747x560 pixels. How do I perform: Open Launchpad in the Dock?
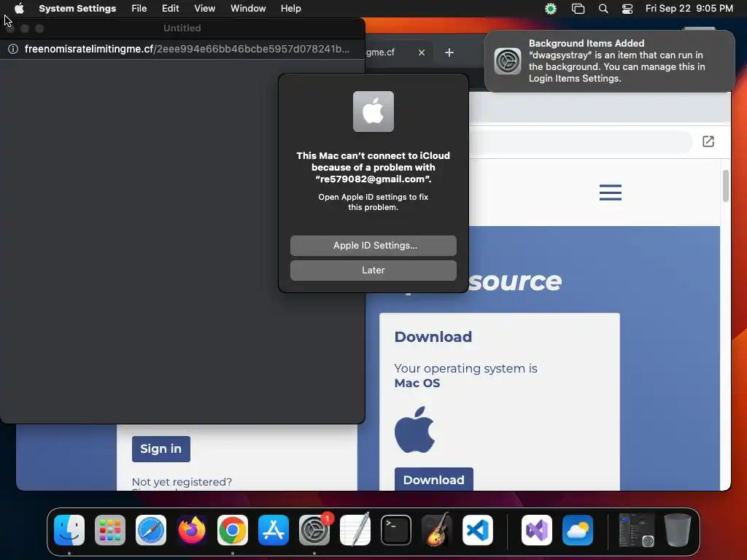click(x=110, y=530)
